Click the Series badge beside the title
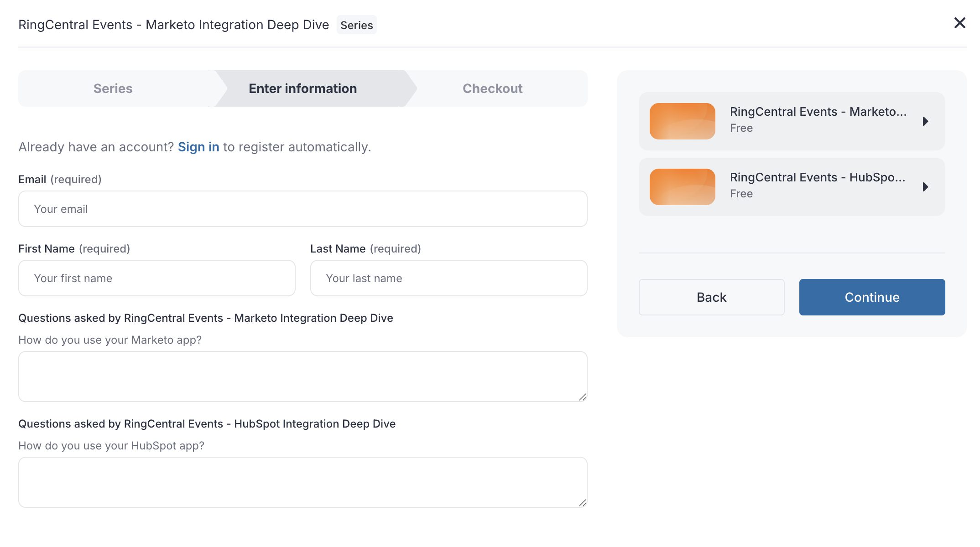This screenshot has height=547, width=980. click(x=357, y=25)
